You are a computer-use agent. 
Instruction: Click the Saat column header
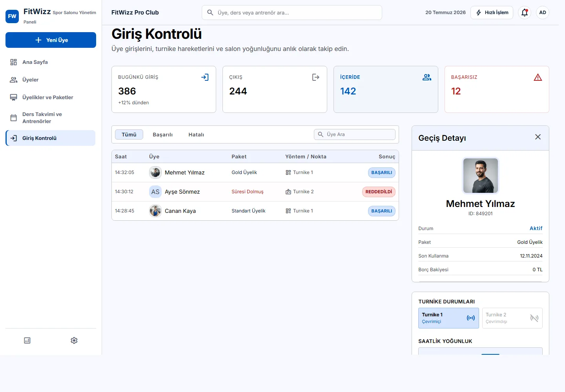tap(121, 156)
